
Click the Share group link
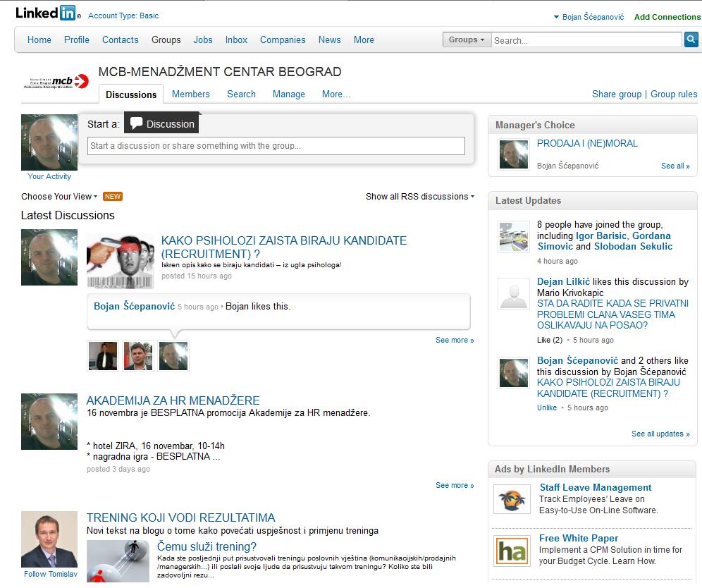pyautogui.click(x=617, y=94)
